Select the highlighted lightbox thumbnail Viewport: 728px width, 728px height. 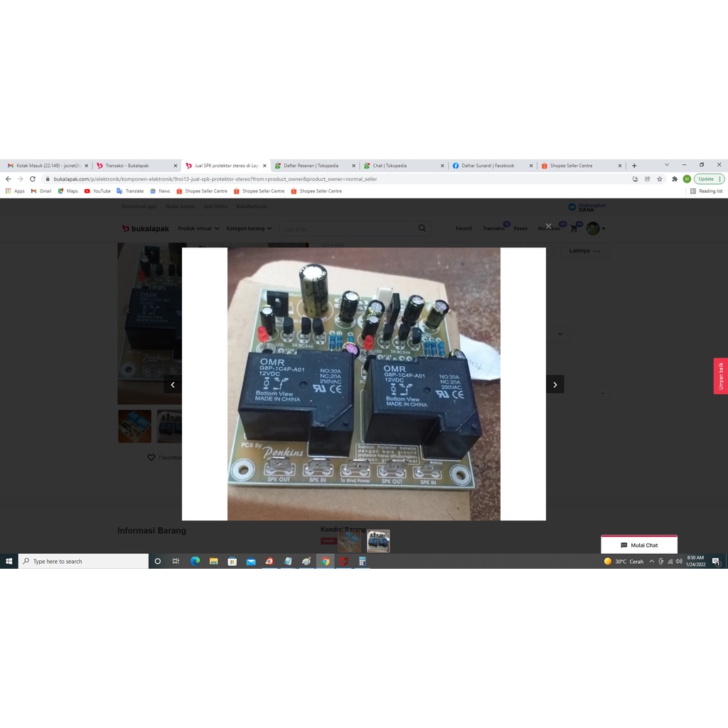click(378, 541)
